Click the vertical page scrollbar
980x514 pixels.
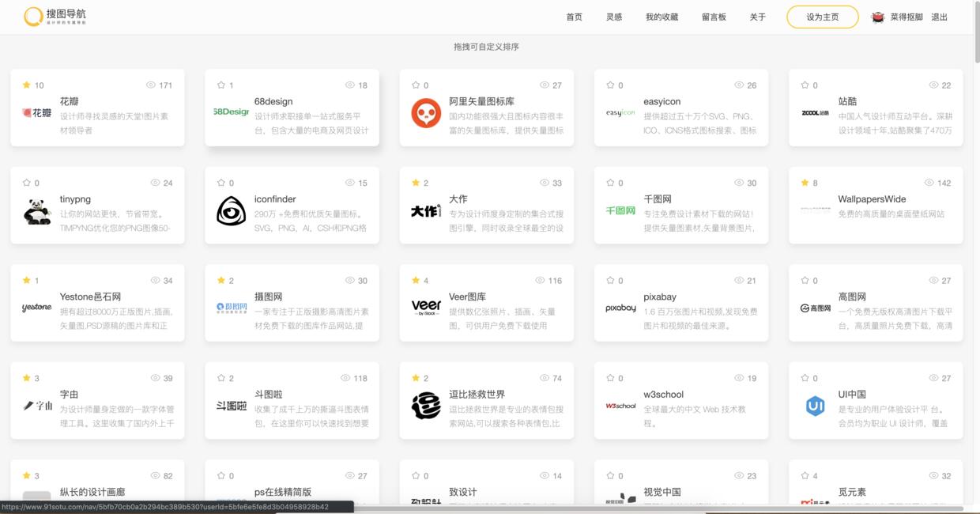point(975,47)
